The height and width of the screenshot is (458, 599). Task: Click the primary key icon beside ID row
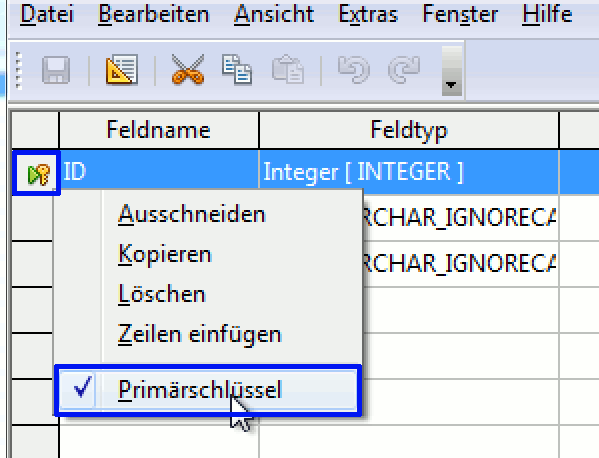tap(39, 175)
